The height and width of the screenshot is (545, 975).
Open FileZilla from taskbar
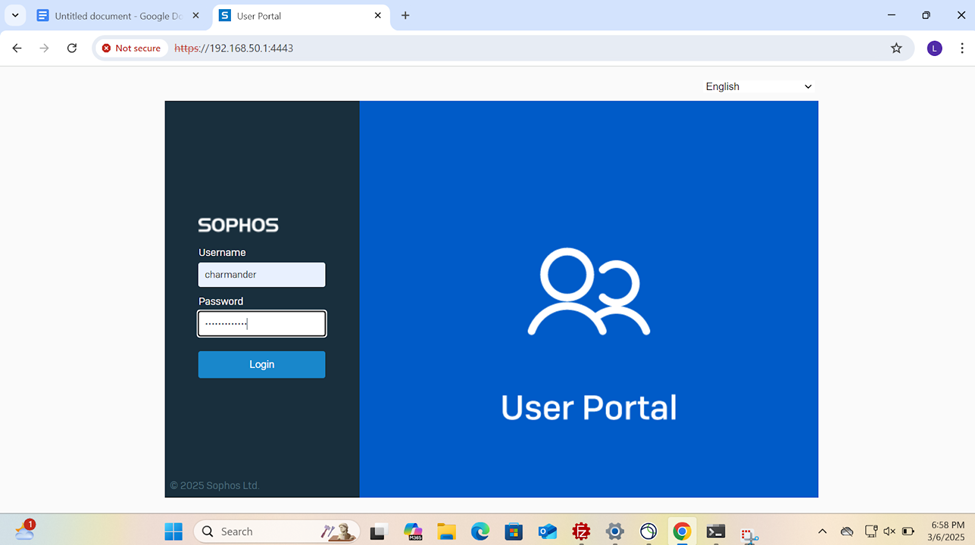(581, 531)
